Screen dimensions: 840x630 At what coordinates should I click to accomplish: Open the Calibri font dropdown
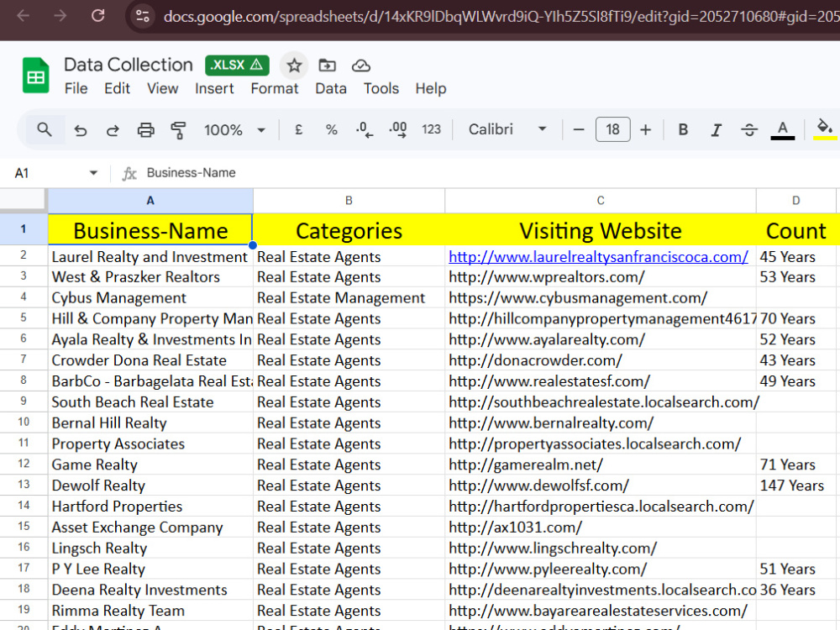tap(507, 129)
